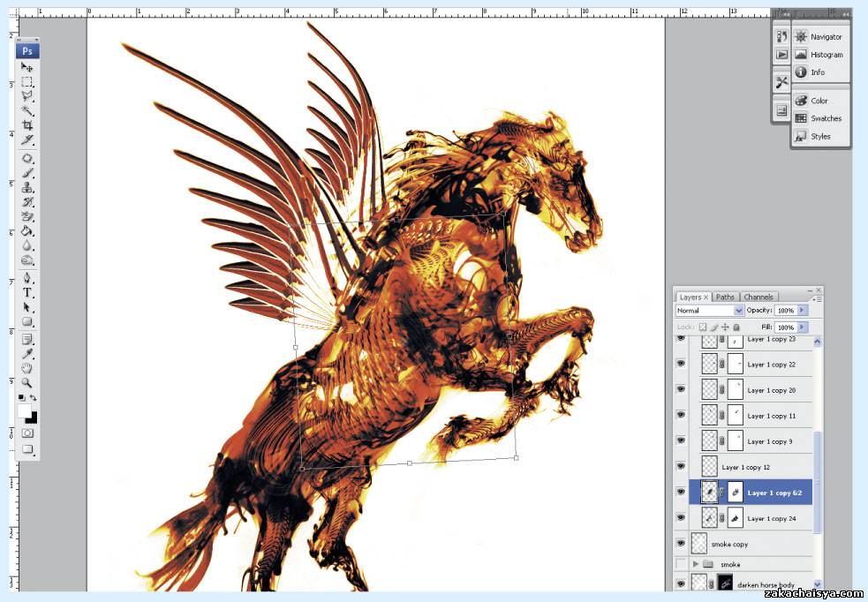Switch to the Channels tab
Viewport: 868px width, 602px height.
pyautogui.click(x=759, y=297)
